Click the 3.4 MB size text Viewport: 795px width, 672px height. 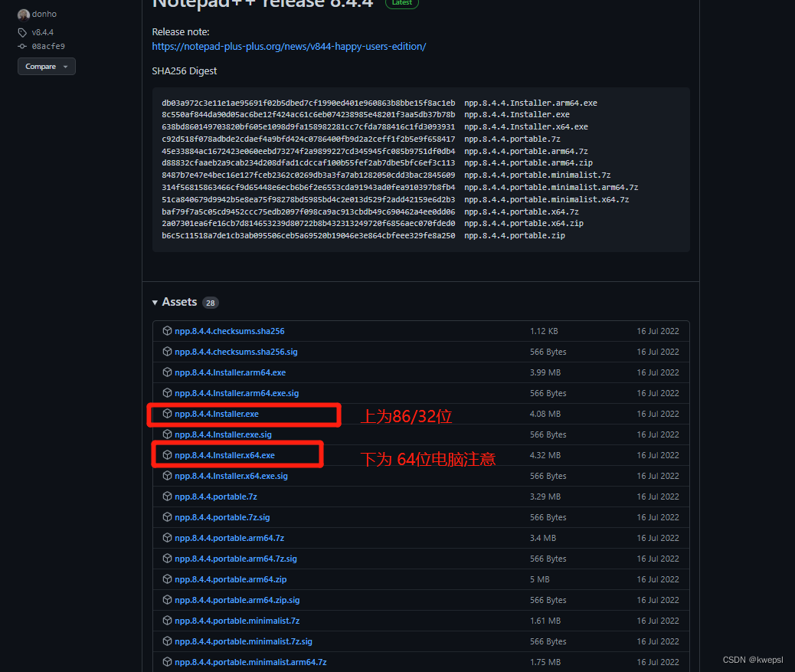[x=543, y=538]
